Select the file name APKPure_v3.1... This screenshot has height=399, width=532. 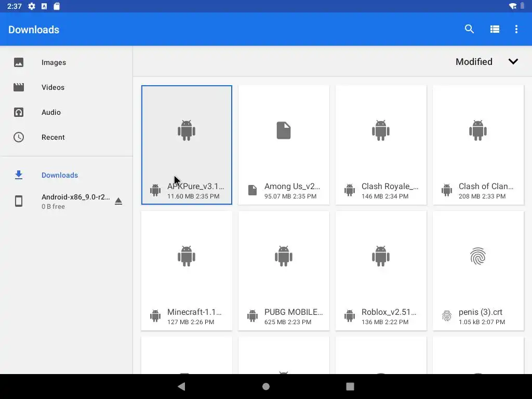pos(195,187)
